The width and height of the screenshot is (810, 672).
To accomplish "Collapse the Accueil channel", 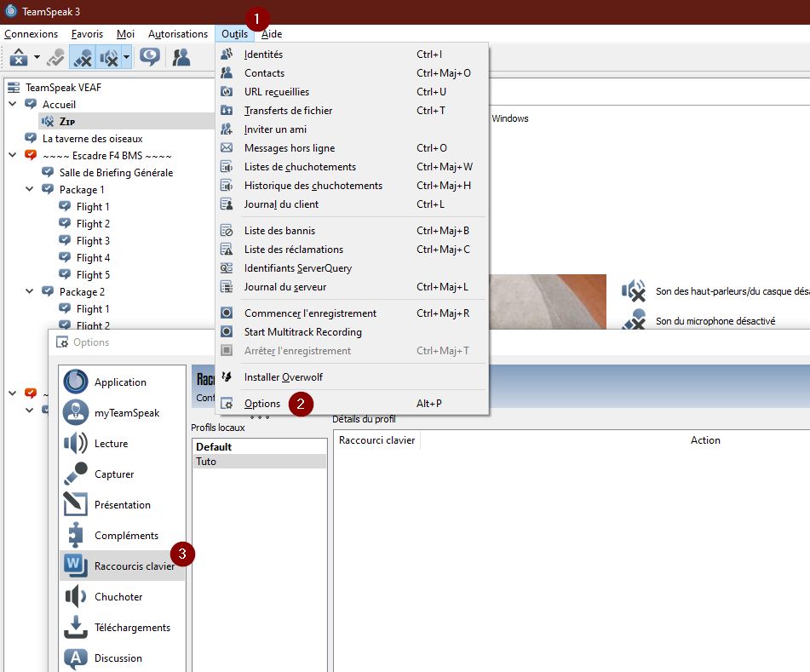I will [x=13, y=104].
